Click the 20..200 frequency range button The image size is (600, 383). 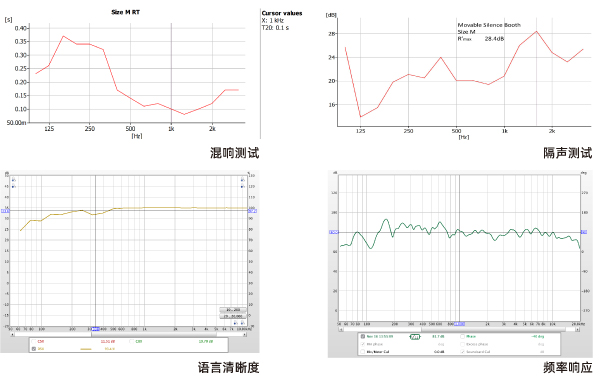233,310
